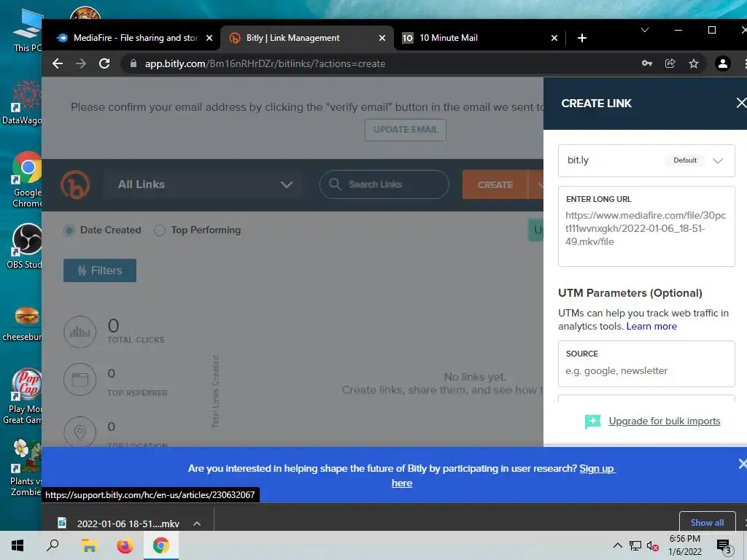Close the Bitly Link Management tab

(382, 38)
